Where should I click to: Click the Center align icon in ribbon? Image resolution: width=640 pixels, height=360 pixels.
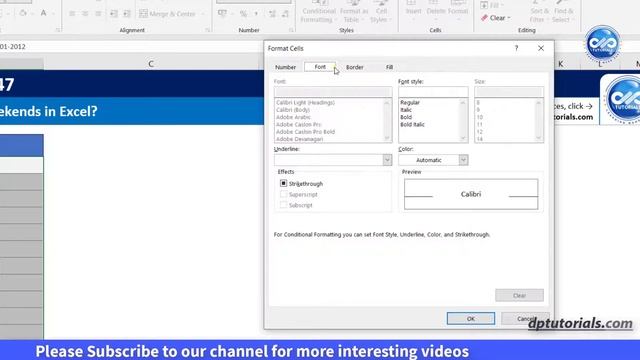click(x=85, y=14)
